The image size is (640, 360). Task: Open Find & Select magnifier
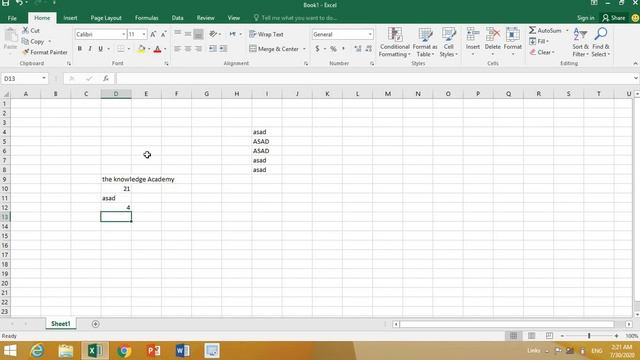pos(600,42)
